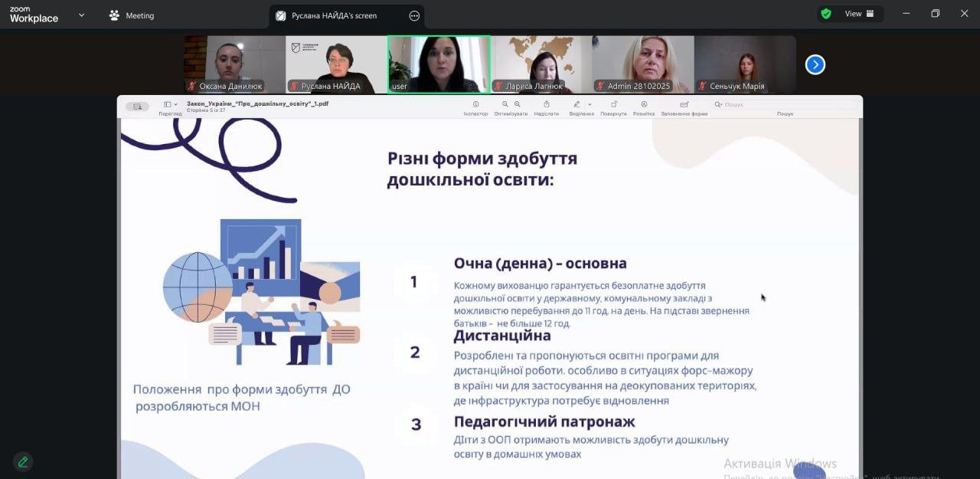
Task: Select Сеньчук Марія's video thumbnail
Action: (x=745, y=64)
